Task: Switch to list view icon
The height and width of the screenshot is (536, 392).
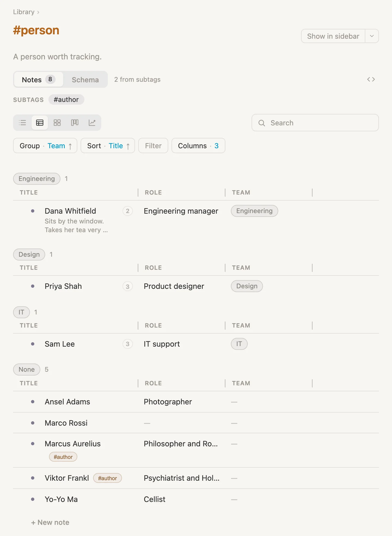Action: tap(22, 123)
